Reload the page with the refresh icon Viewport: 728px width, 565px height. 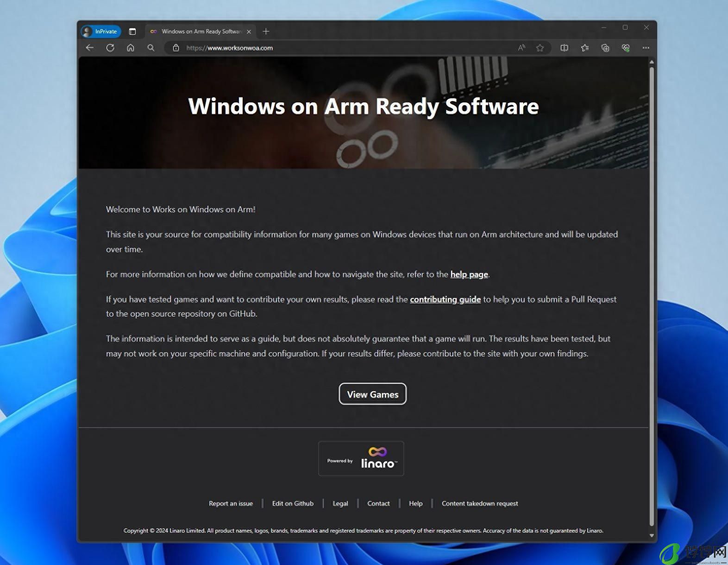point(110,48)
